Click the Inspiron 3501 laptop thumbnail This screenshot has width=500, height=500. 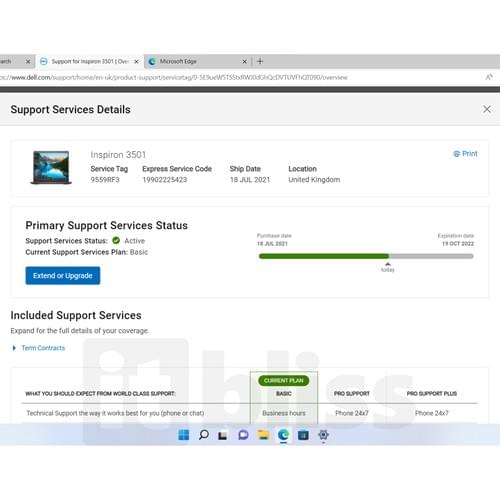tap(51, 167)
